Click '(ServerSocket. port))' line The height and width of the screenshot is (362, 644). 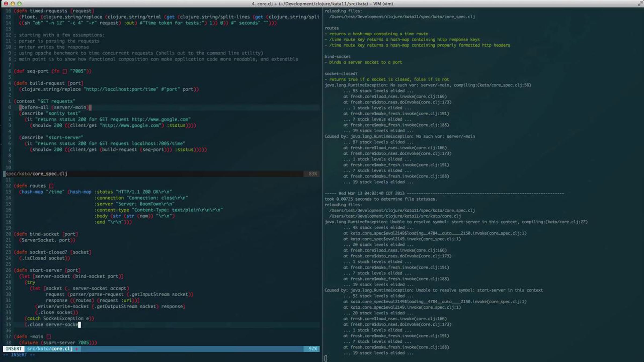(47, 240)
